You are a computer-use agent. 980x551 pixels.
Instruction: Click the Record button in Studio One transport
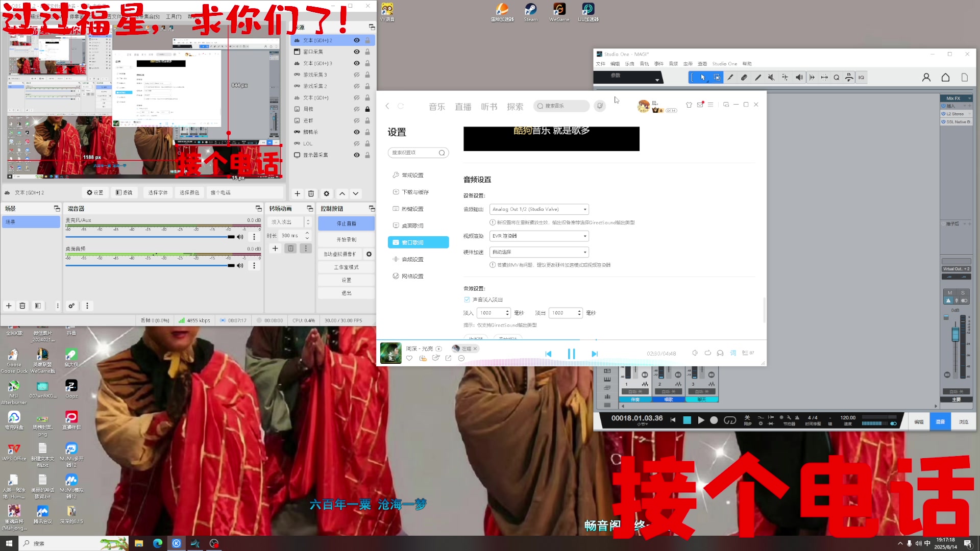point(714,420)
